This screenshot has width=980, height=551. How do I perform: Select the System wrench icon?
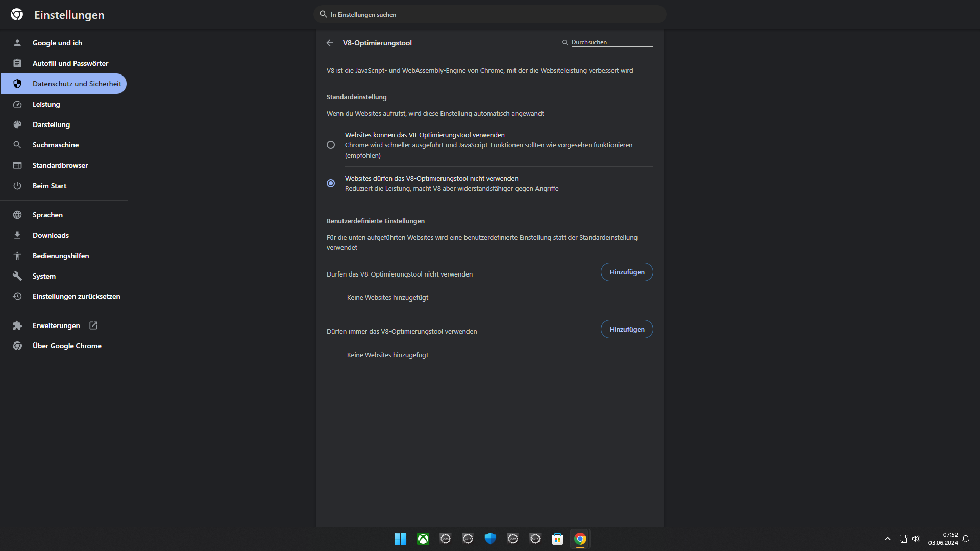[17, 276]
